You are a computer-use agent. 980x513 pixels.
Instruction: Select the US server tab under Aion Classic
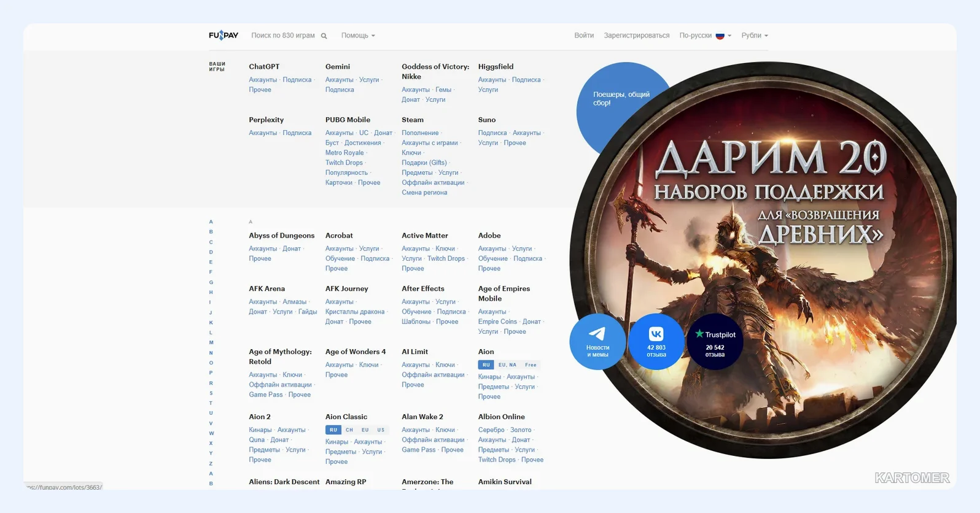tap(381, 430)
